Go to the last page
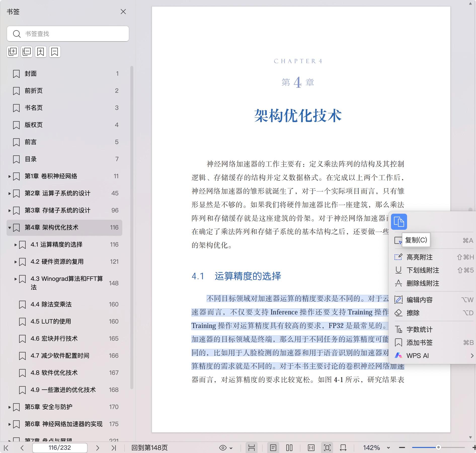 [114, 448]
